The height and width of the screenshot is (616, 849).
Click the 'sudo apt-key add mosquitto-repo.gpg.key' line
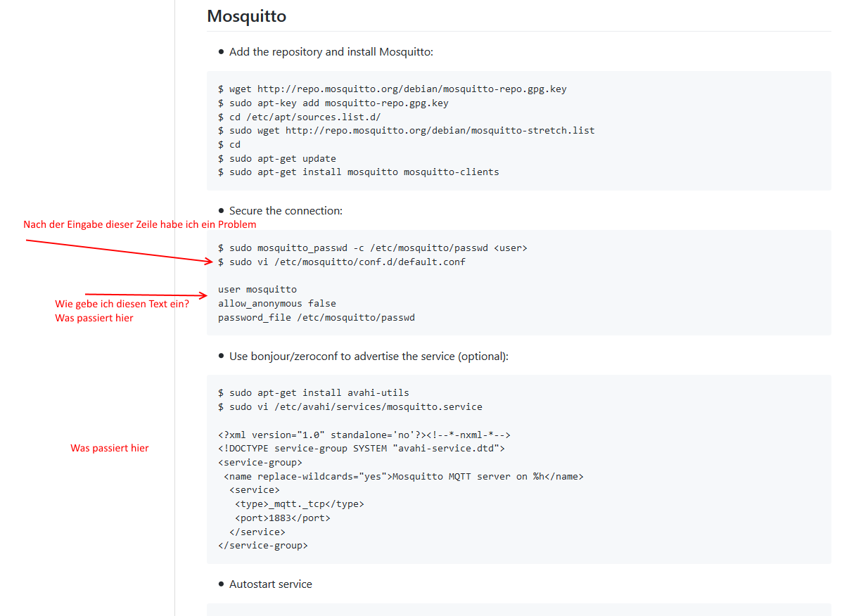pos(333,103)
